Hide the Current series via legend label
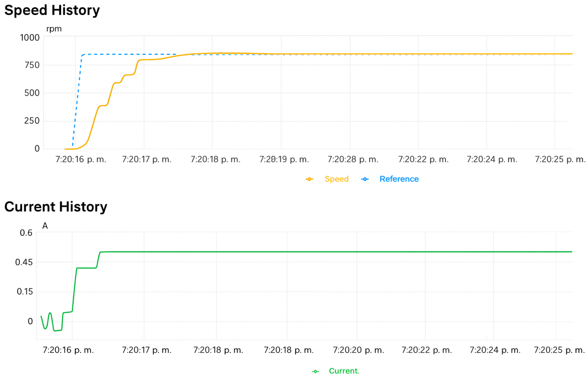The height and width of the screenshot is (378, 588). (344, 371)
